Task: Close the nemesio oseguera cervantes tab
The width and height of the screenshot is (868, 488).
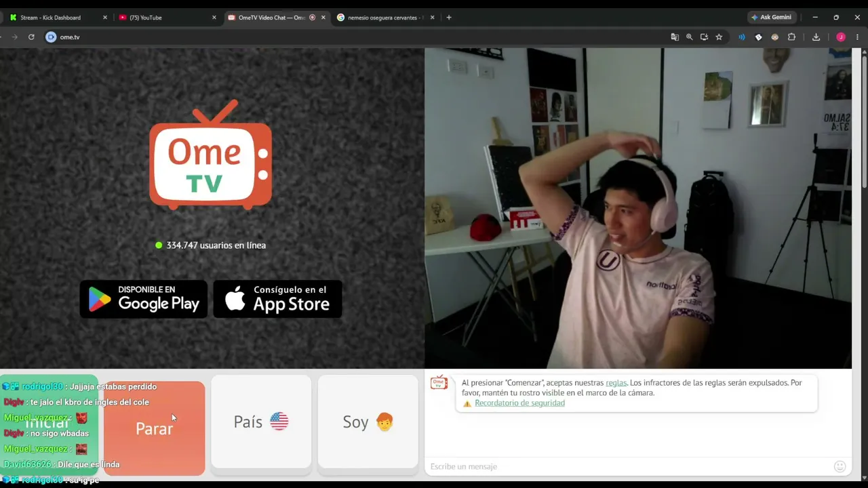Action: [433, 18]
